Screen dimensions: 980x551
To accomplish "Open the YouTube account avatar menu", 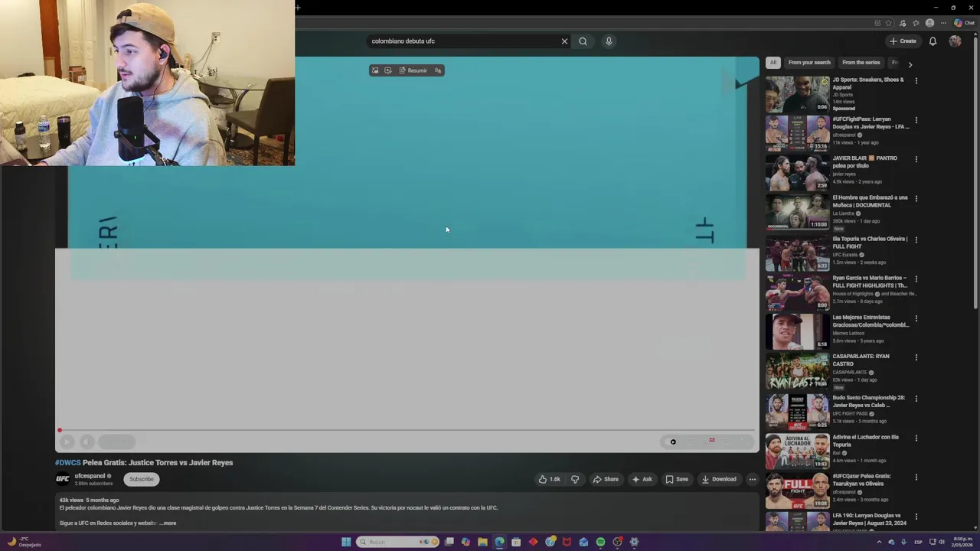I will pyautogui.click(x=955, y=41).
